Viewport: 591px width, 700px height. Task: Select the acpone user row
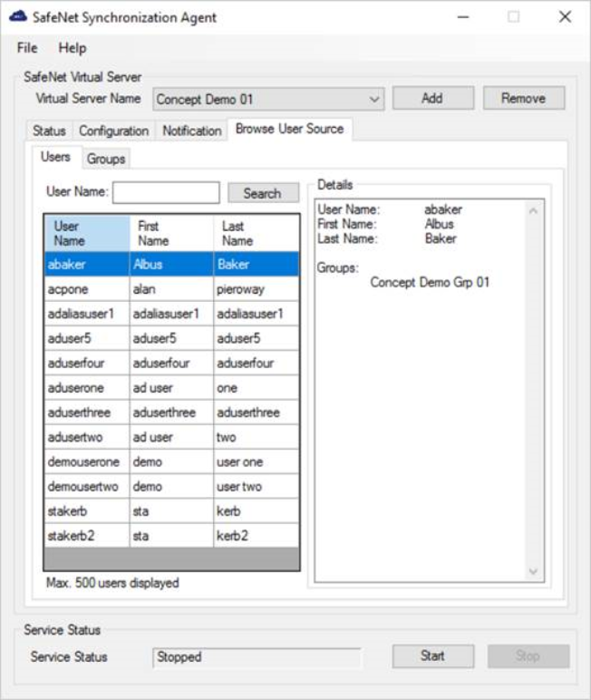(x=86, y=289)
